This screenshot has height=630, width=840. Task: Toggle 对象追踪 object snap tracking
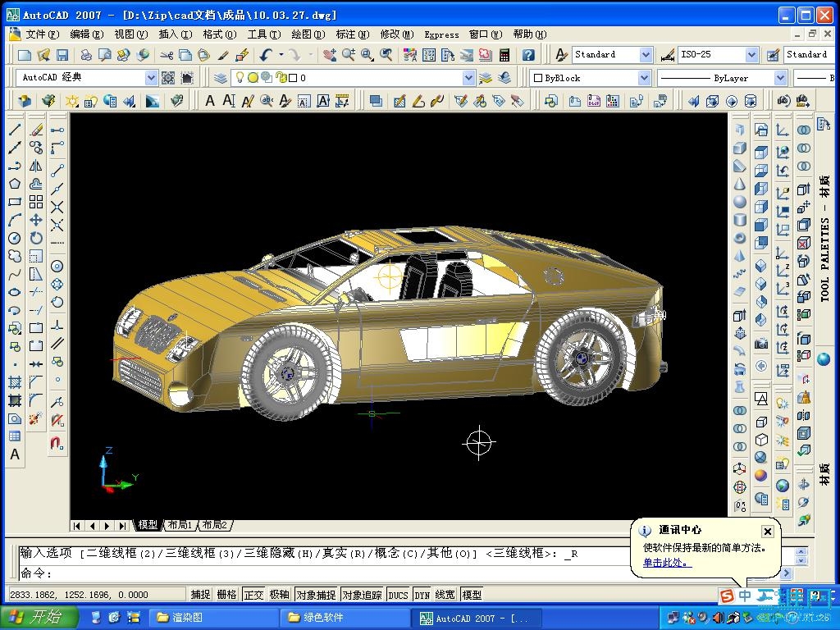[362, 594]
